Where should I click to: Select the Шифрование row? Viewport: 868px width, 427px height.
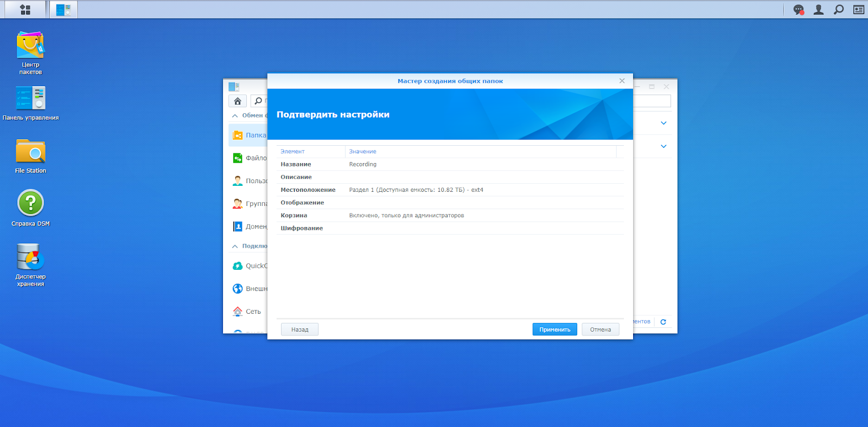point(450,228)
